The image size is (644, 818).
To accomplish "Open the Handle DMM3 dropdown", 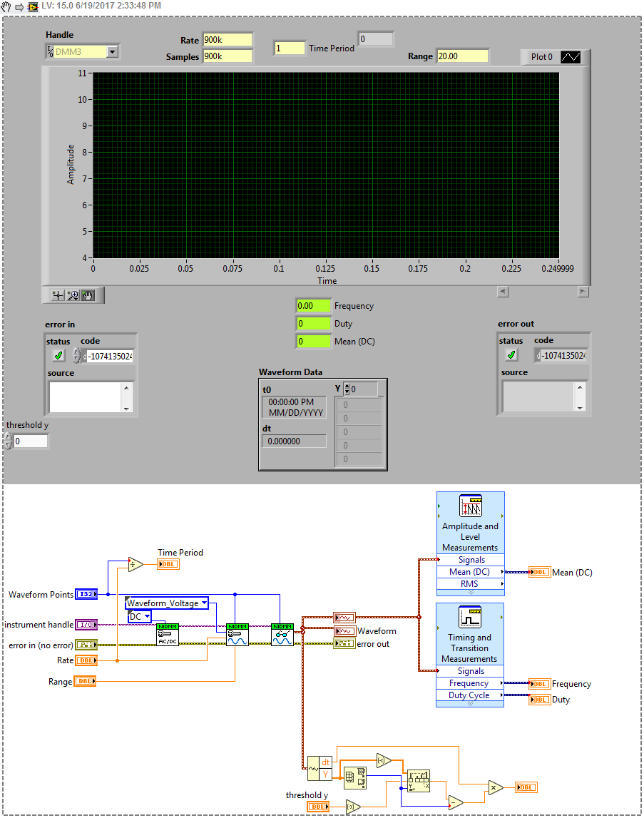I will point(112,52).
